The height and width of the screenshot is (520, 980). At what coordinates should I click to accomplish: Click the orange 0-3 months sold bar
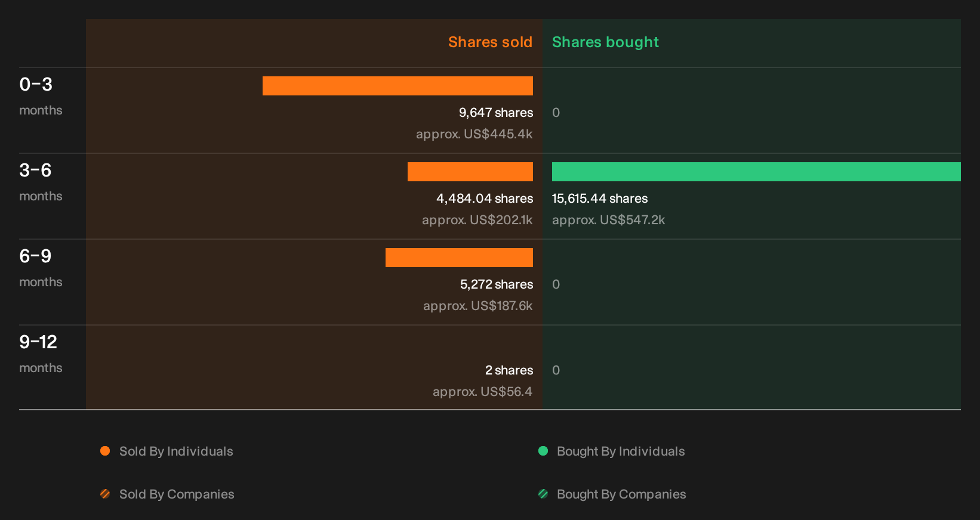(x=397, y=86)
